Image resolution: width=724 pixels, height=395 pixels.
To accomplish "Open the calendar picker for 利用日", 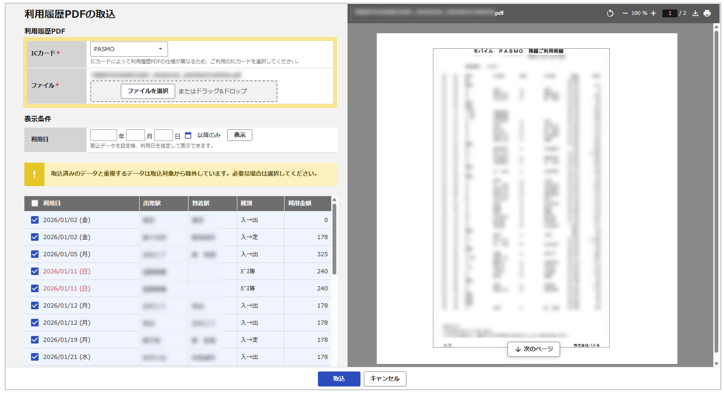I will 188,135.
